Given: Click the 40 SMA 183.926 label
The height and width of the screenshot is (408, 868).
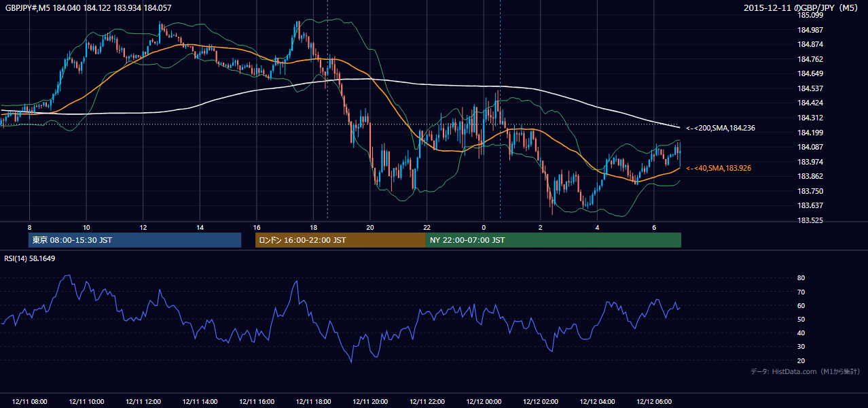Looking at the screenshot, I should (719, 168).
